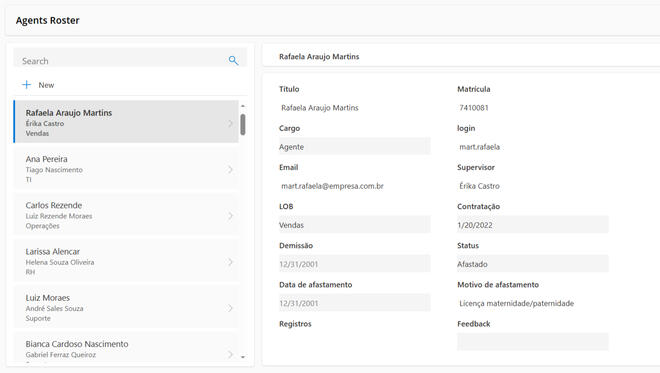The width and height of the screenshot is (660, 373).
Task: Open Ana Pereira chevron arrow
Action: click(x=230, y=169)
